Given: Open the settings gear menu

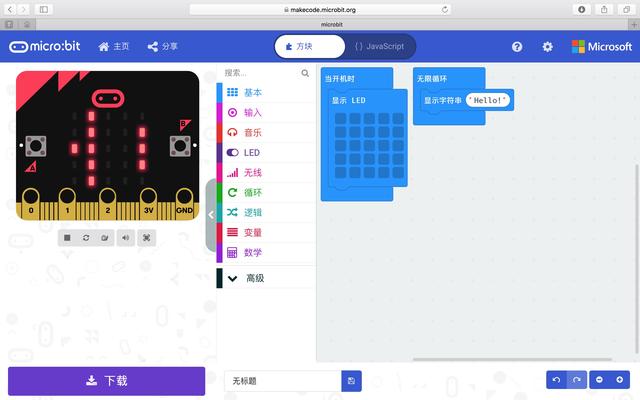Looking at the screenshot, I should [x=547, y=47].
